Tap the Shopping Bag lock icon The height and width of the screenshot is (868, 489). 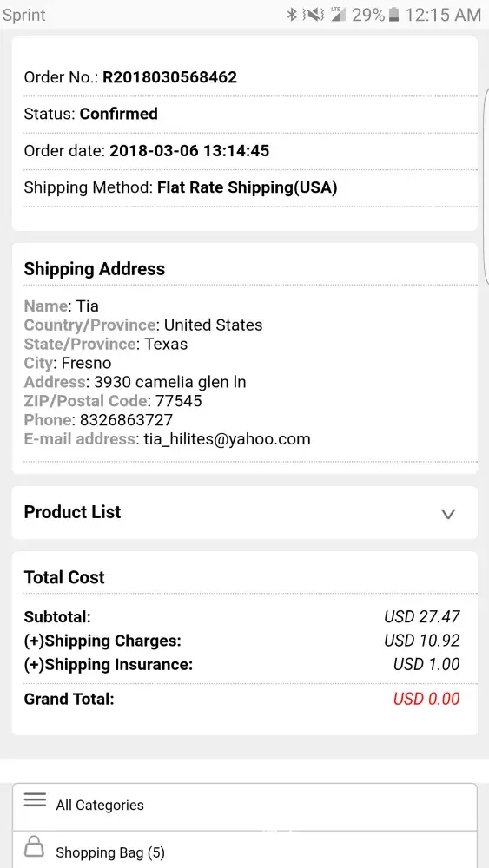tap(35, 847)
